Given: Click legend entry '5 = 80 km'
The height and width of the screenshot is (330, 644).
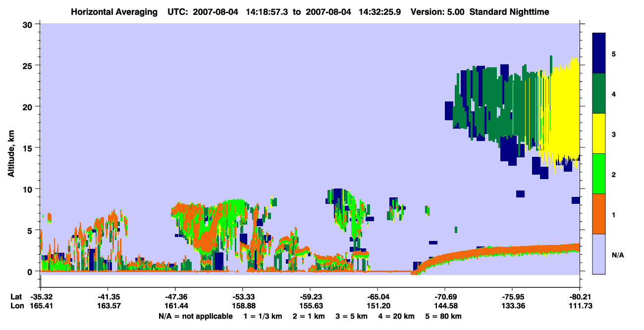Looking at the screenshot, I should coord(444,316).
